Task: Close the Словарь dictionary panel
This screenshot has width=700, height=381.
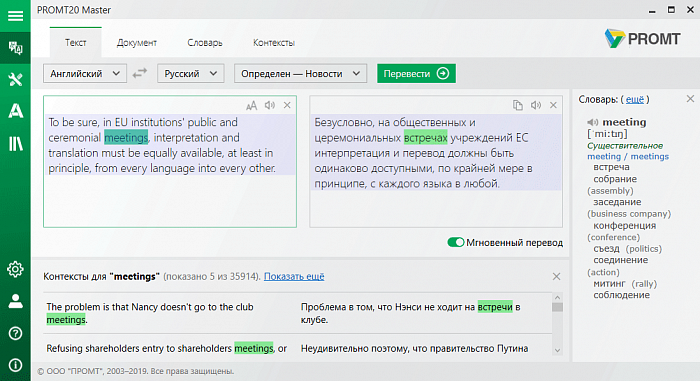Action: (690, 99)
